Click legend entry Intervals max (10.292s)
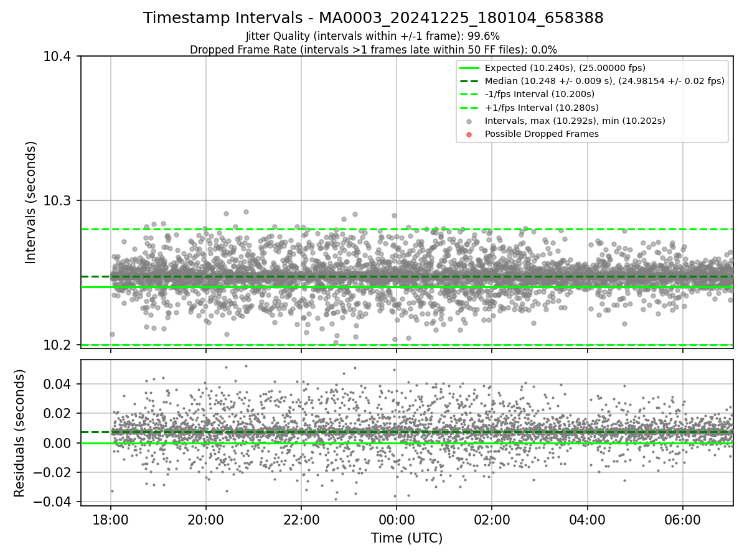This screenshot has width=747, height=560. point(575,121)
